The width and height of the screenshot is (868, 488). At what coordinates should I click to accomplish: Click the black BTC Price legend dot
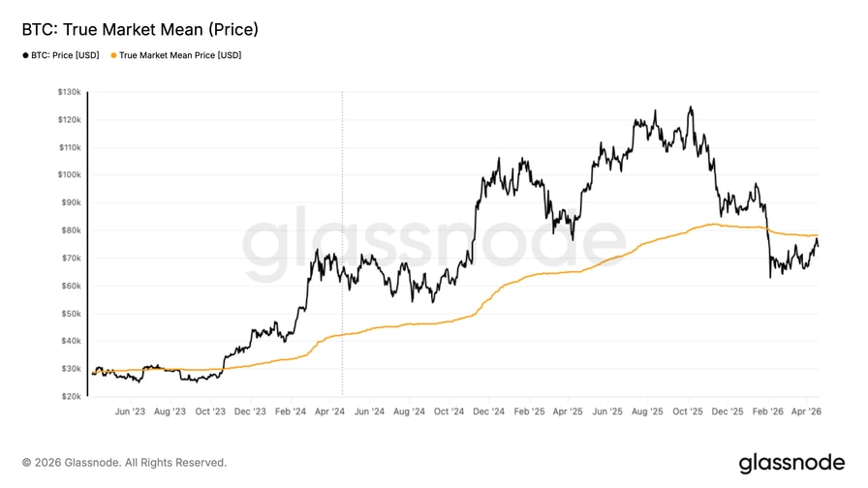coord(25,55)
